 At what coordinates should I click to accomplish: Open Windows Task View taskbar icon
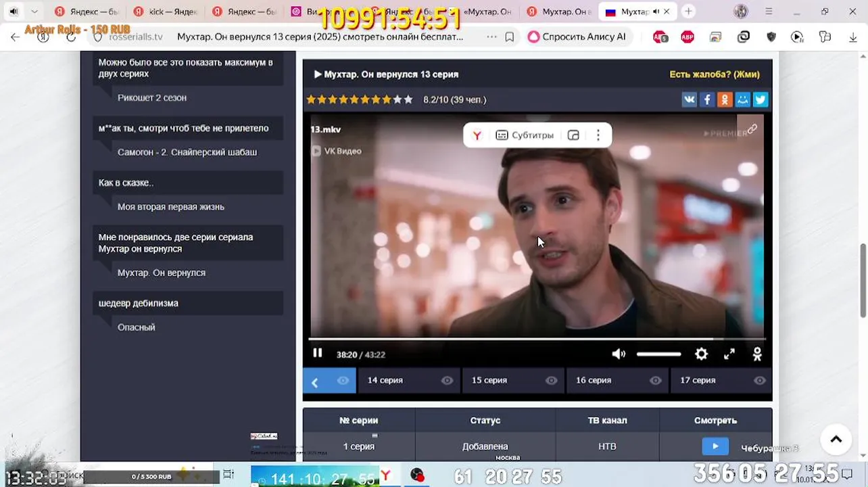[228, 475]
